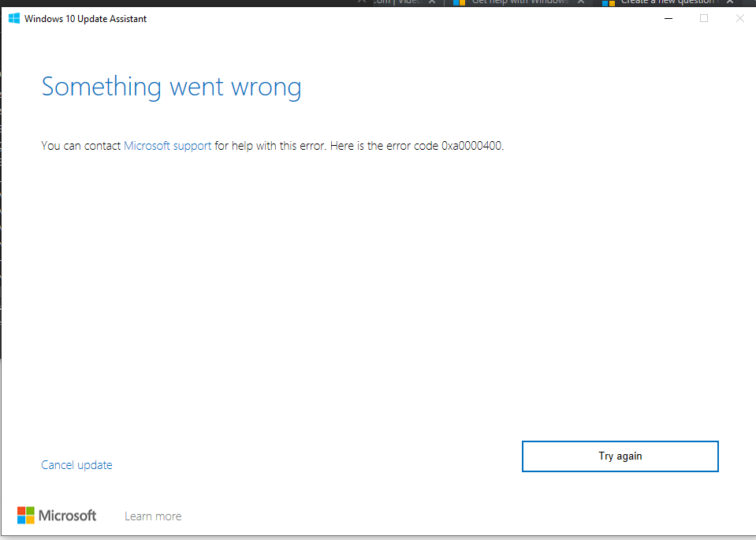Close the "Get help with Windows" tab
The image size is (756, 540).
click(x=580, y=2)
